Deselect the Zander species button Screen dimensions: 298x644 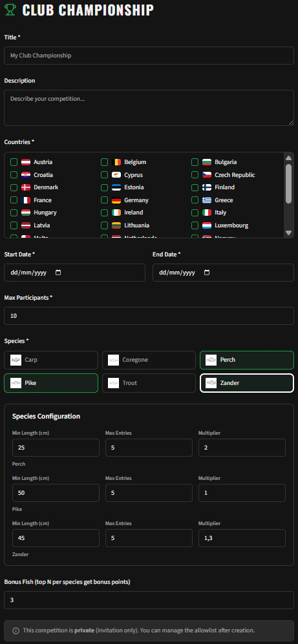coord(247,383)
